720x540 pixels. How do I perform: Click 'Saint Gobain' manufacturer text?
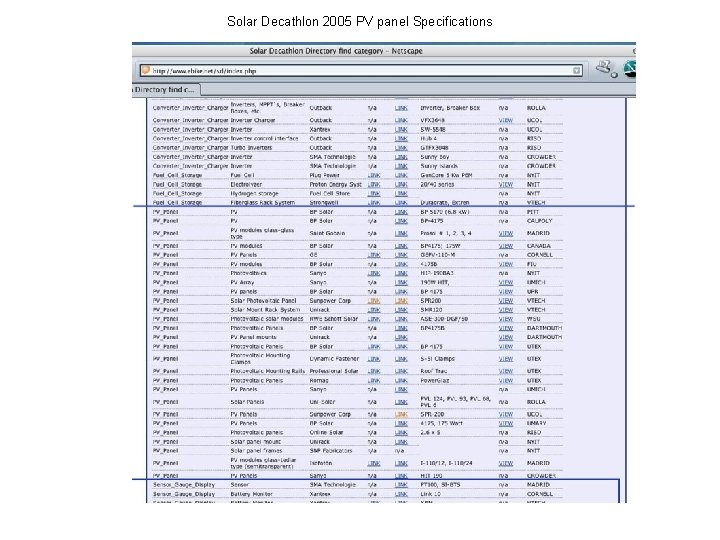click(327, 233)
